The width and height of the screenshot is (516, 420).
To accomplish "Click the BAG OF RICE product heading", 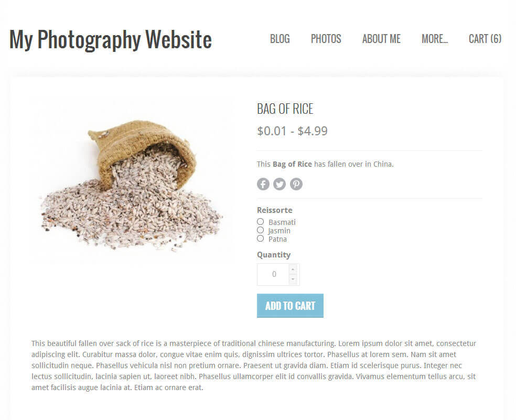I will click(285, 109).
